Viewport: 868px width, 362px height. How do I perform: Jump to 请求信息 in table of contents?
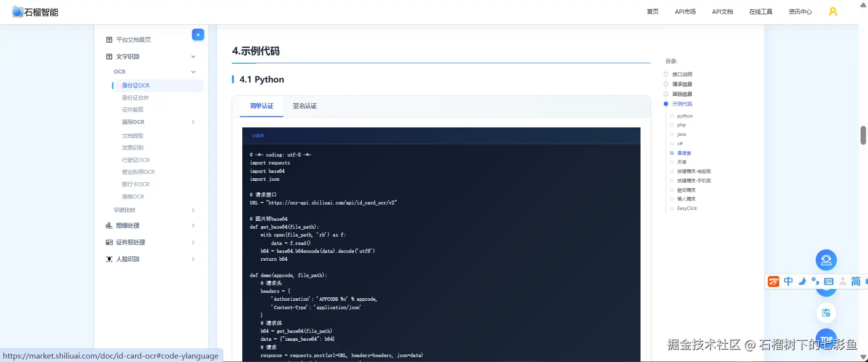(x=682, y=84)
